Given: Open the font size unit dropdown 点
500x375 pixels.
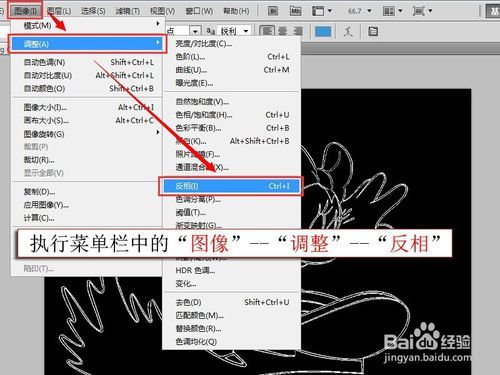Looking at the screenshot, I should click(195, 32).
